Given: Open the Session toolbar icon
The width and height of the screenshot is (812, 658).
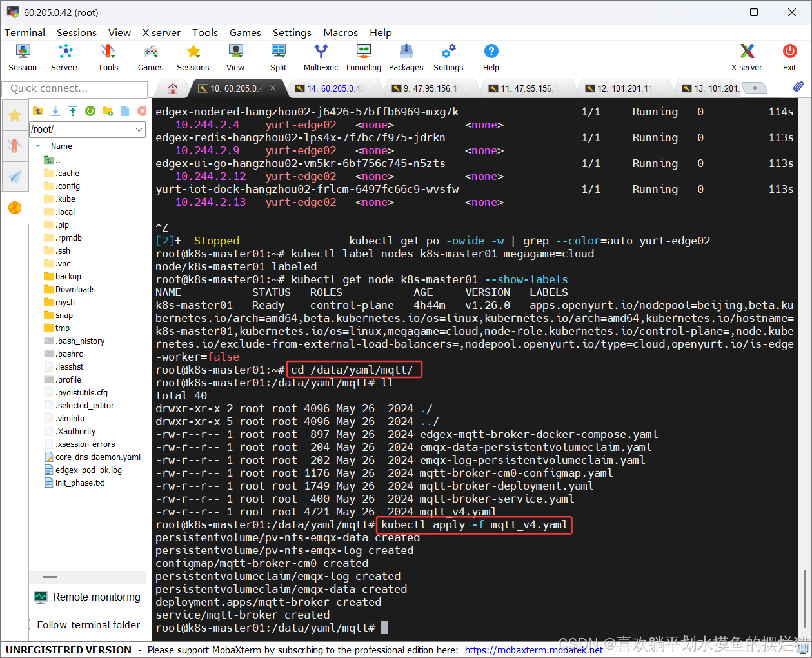Looking at the screenshot, I should [23, 57].
